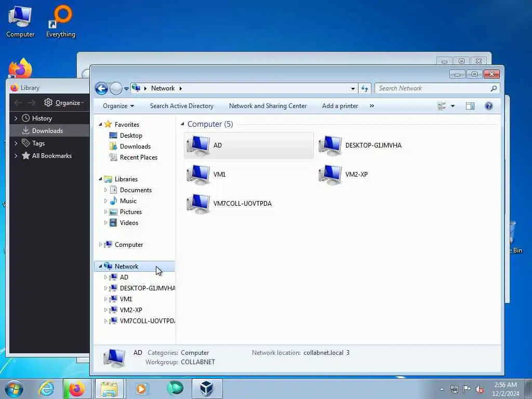This screenshot has width=532, height=399.
Task: Expand All Bookmarks in Firefox Library
Action: point(16,156)
